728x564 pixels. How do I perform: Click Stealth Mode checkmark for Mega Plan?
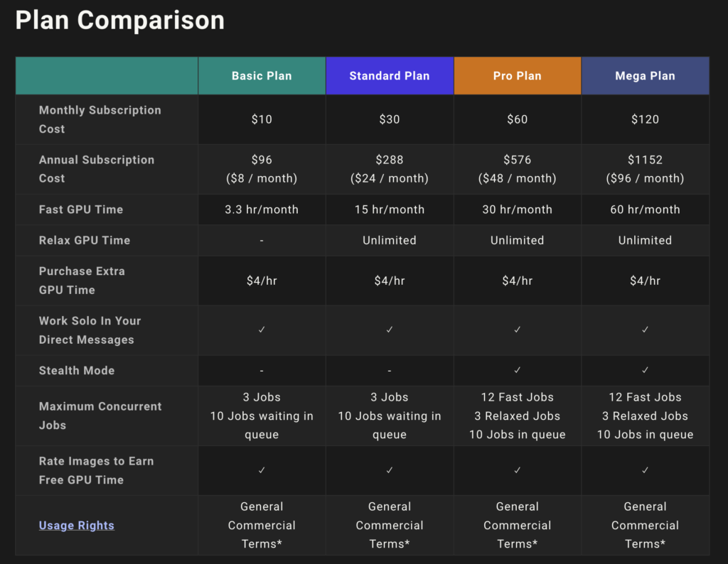pos(645,370)
